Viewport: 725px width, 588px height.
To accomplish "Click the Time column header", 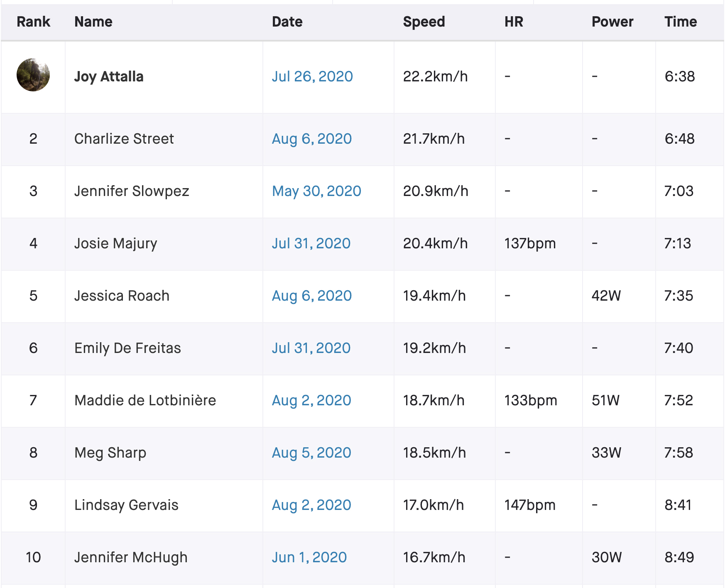I will coord(681,22).
